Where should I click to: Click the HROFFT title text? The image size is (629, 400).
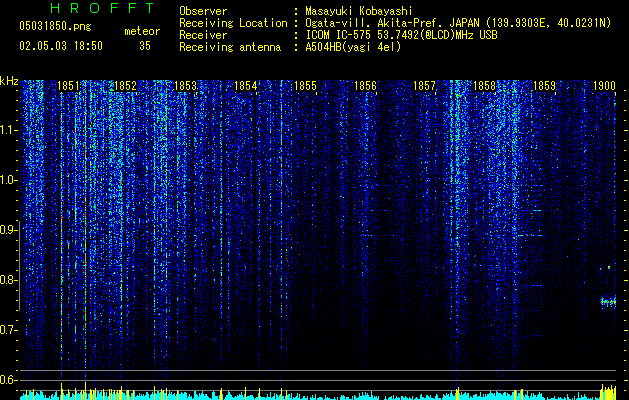pos(102,8)
